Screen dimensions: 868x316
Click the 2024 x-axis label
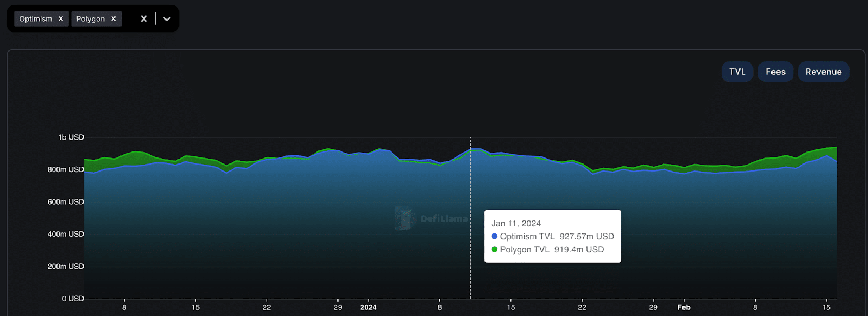tap(368, 307)
